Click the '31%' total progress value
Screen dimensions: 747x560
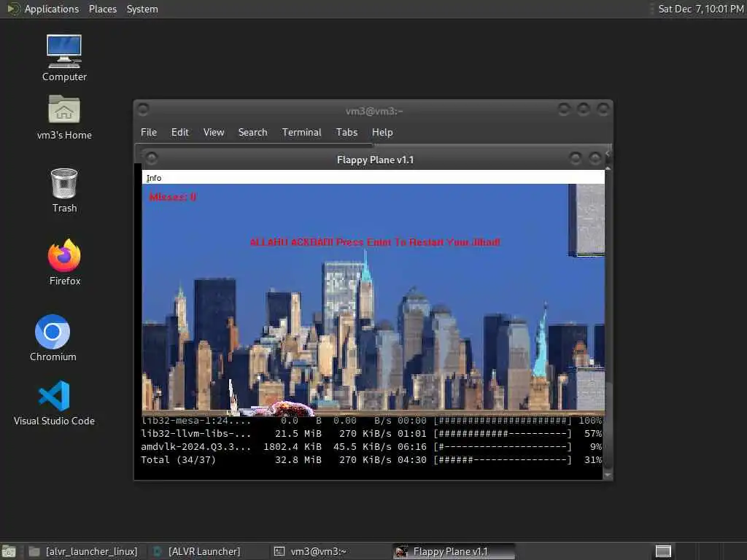[593, 459]
